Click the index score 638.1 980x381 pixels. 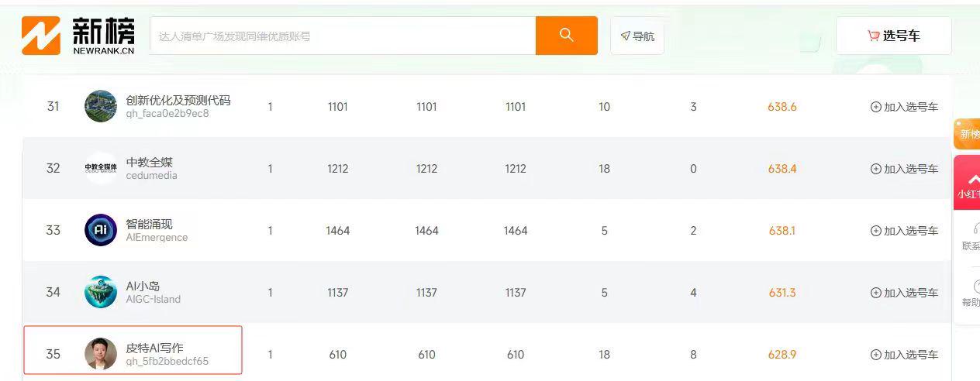pos(782,231)
